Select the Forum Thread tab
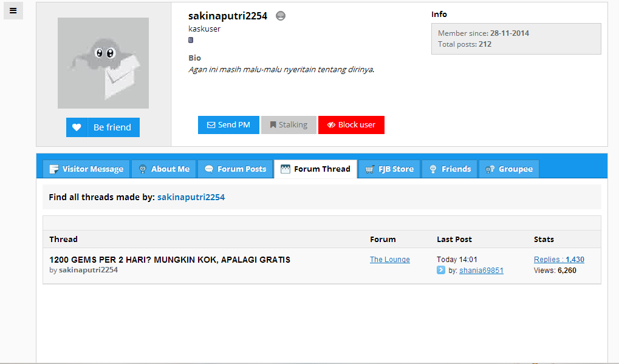This screenshot has width=619, height=364. pyautogui.click(x=315, y=169)
